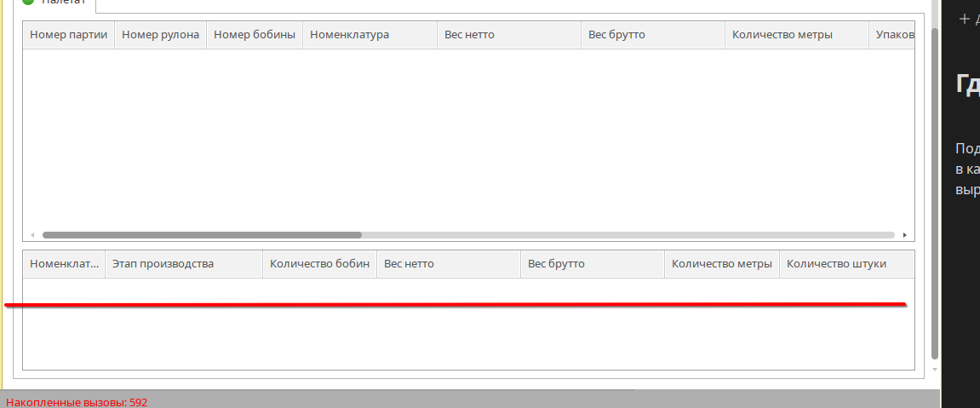This screenshot has width=980, height=408.
Task: Click lower table Вес брутто header
Action: point(592,264)
